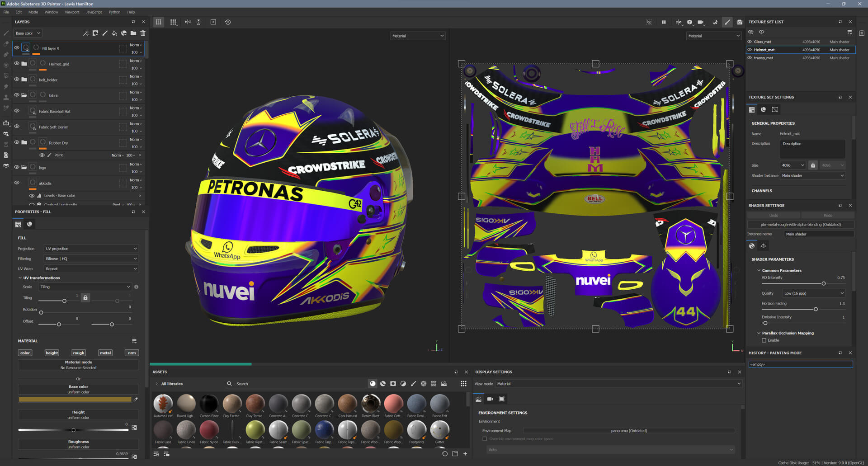Toggle the nrm channel button

(x=132, y=353)
